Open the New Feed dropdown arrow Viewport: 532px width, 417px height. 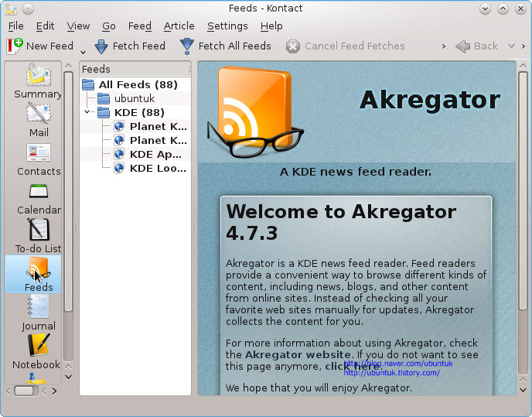tap(83, 52)
